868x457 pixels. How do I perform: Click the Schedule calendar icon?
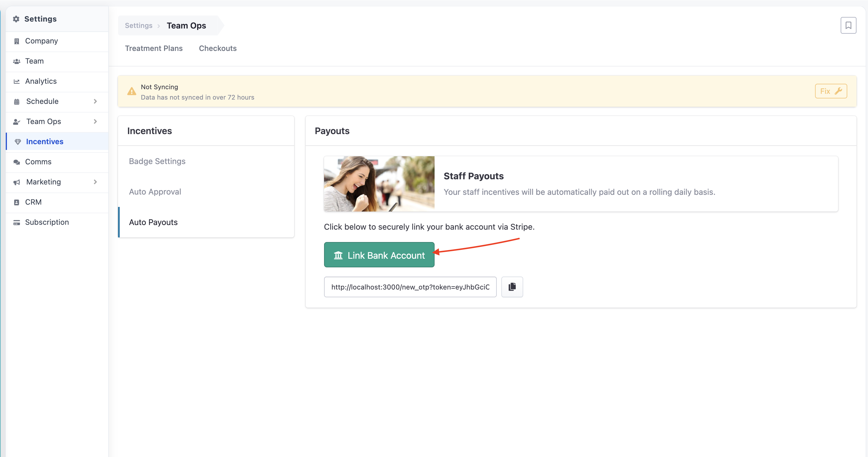coord(16,101)
